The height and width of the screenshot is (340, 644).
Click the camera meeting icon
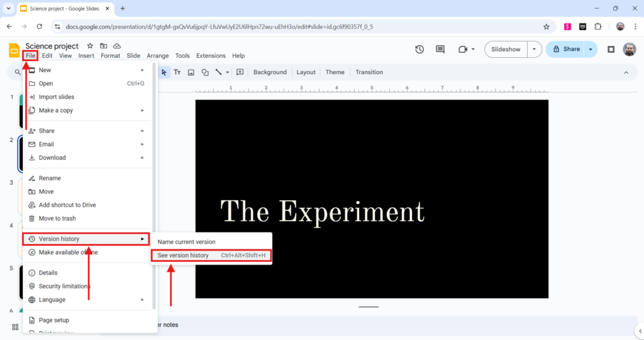click(x=463, y=49)
